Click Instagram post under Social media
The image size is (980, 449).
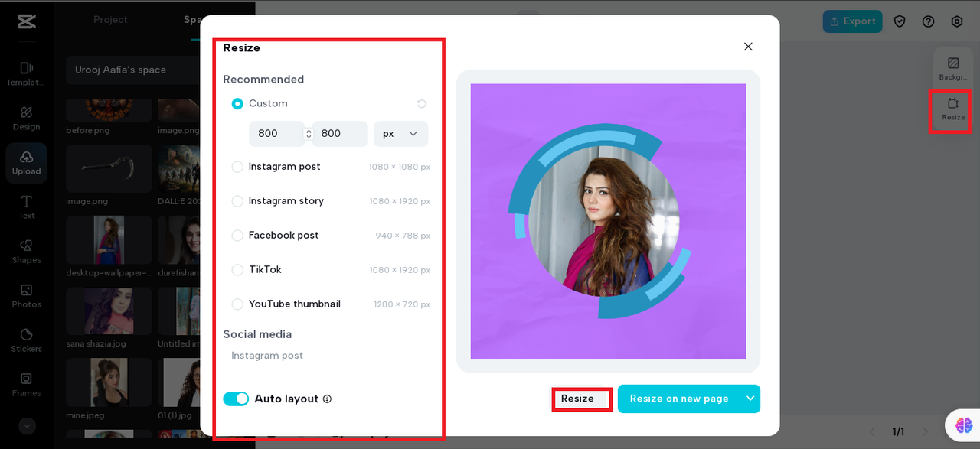267,356
